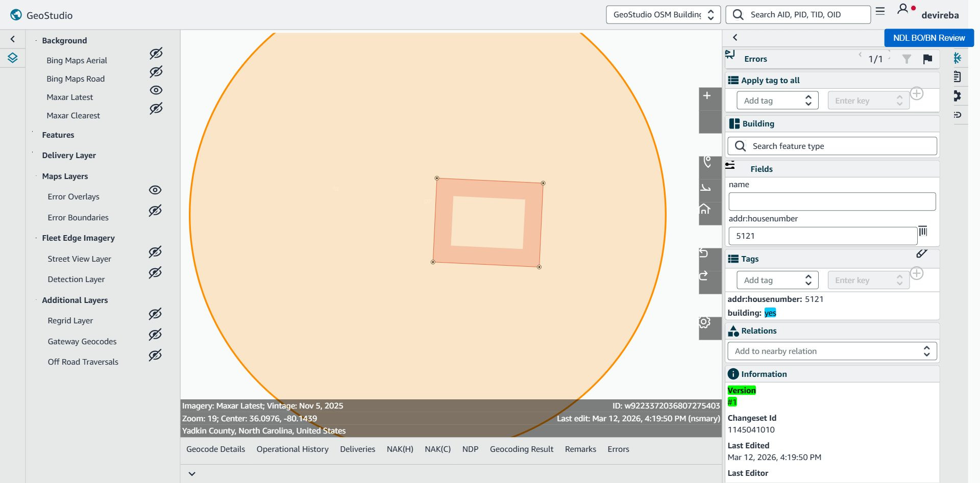Click the undo arrow on map toolbar
The image size is (980, 483).
(x=703, y=253)
